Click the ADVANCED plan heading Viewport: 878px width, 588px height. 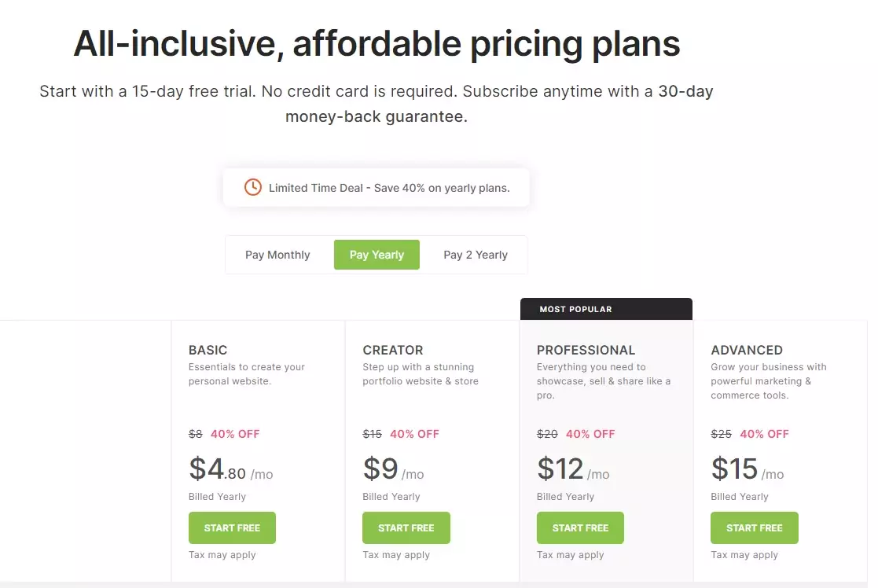coord(747,350)
